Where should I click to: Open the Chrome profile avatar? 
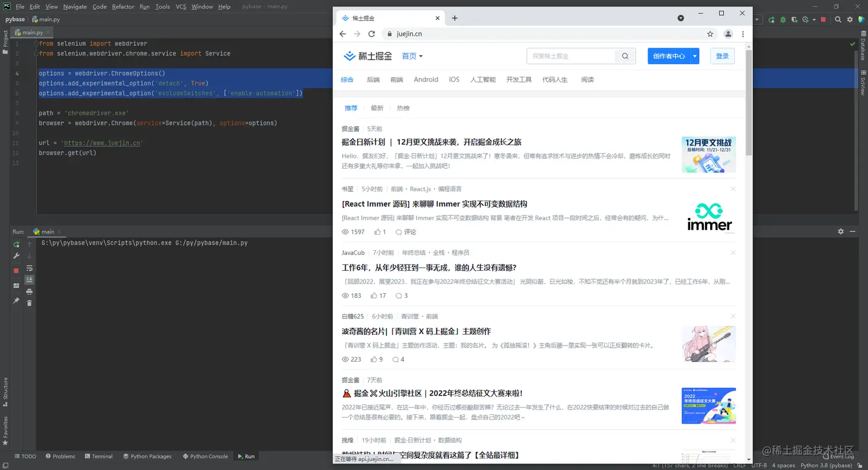728,34
